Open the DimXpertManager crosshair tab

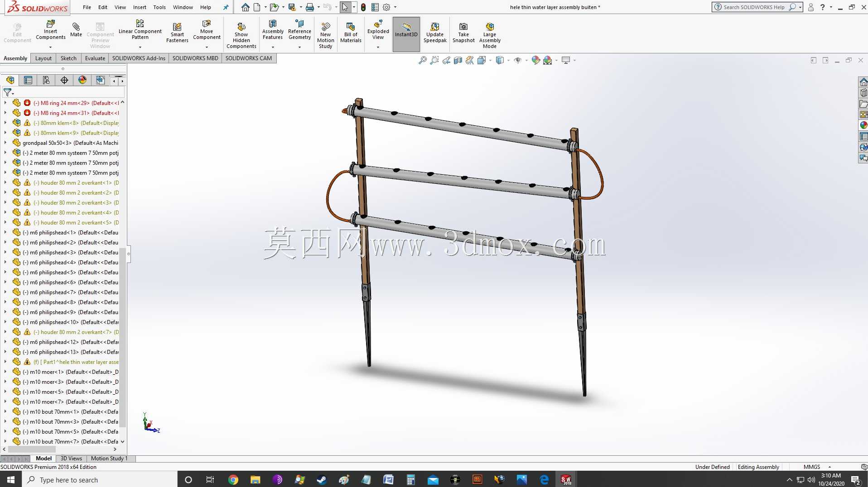pyautogui.click(x=64, y=80)
